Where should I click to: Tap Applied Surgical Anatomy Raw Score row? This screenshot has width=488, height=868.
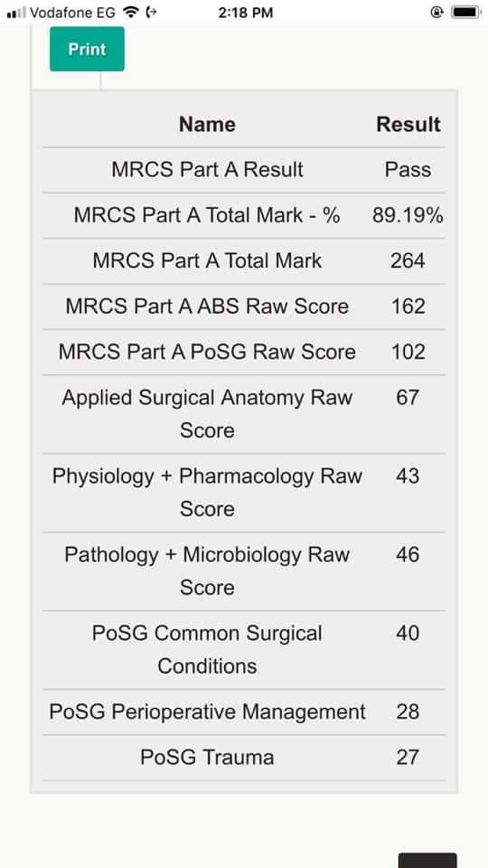click(243, 413)
